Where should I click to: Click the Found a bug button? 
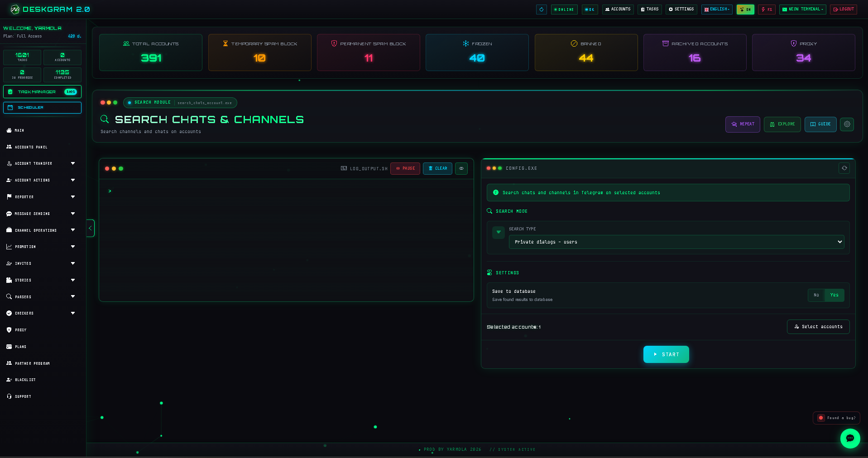click(837, 418)
